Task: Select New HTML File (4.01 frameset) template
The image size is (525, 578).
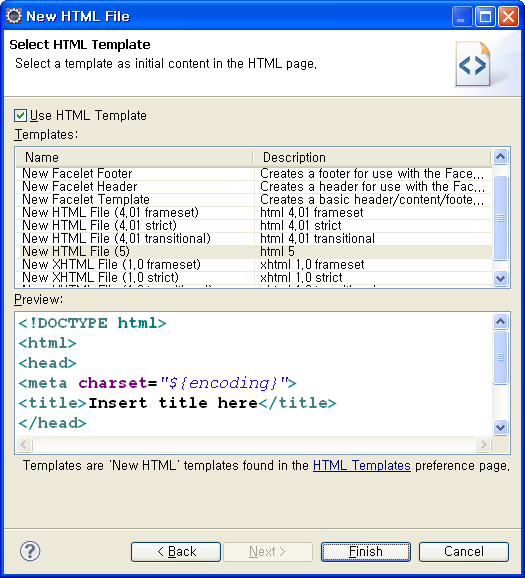Action: pos(254,212)
